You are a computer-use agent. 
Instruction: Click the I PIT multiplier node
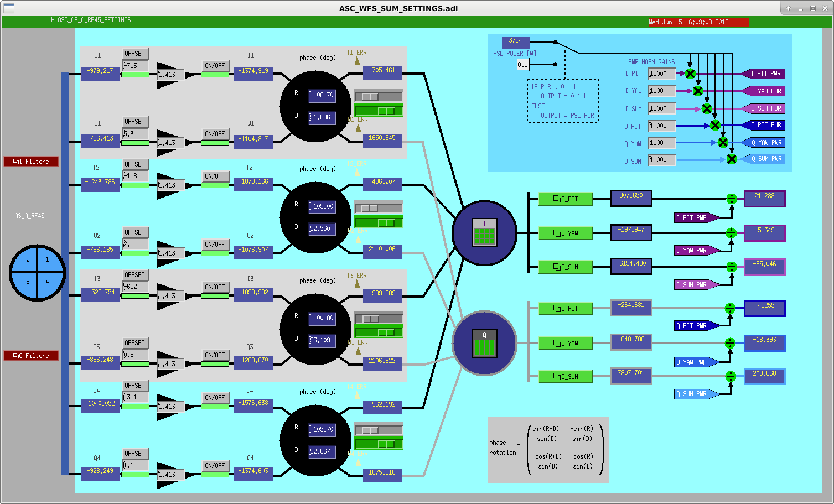tap(690, 74)
